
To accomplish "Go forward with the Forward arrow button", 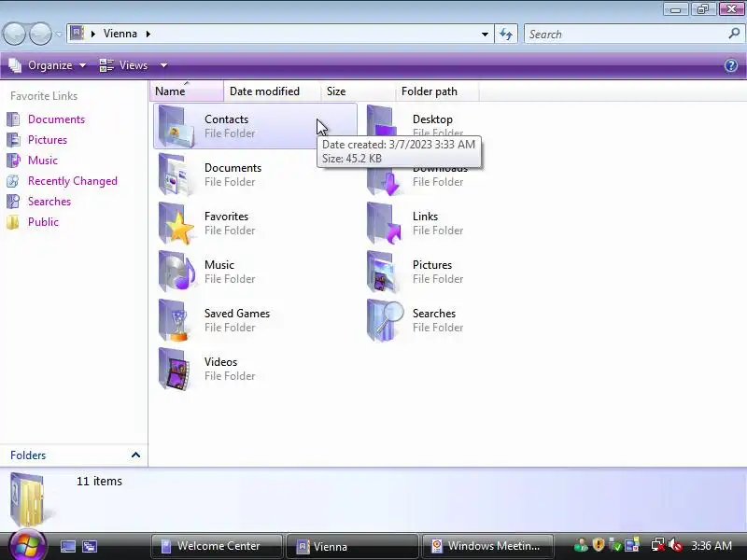I will click(x=40, y=34).
